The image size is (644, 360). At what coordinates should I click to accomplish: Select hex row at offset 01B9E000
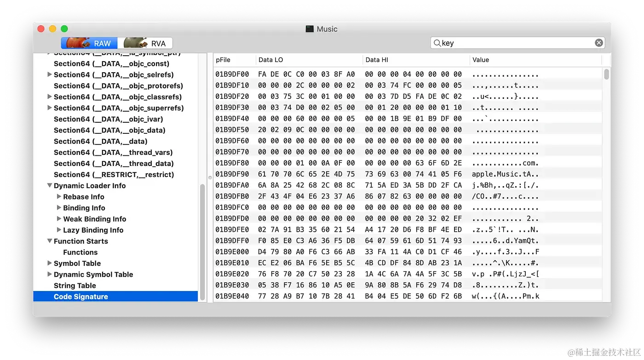click(x=408, y=252)
